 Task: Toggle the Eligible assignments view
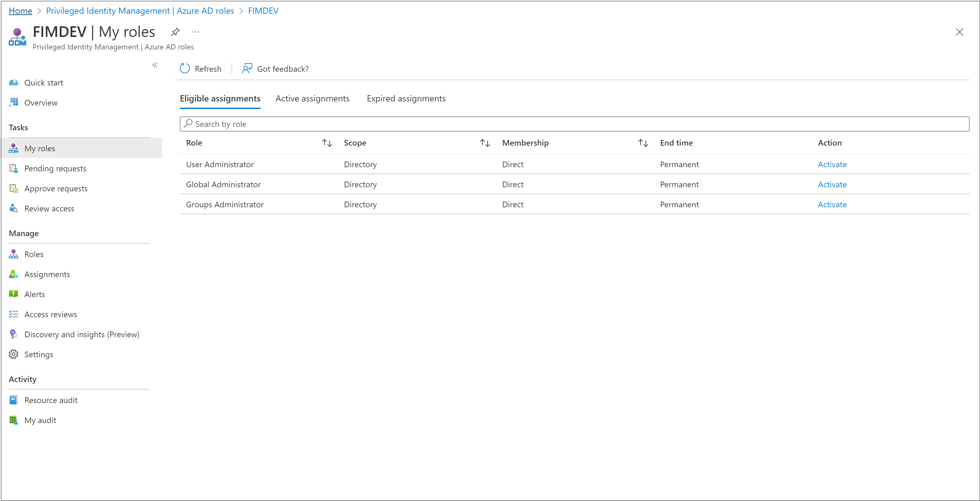click(221, 98)
